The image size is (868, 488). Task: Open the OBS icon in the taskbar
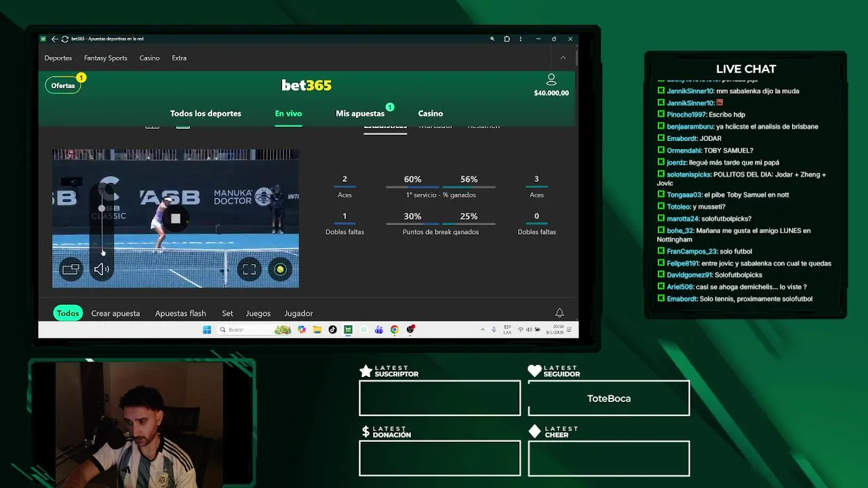coord(410,329)
